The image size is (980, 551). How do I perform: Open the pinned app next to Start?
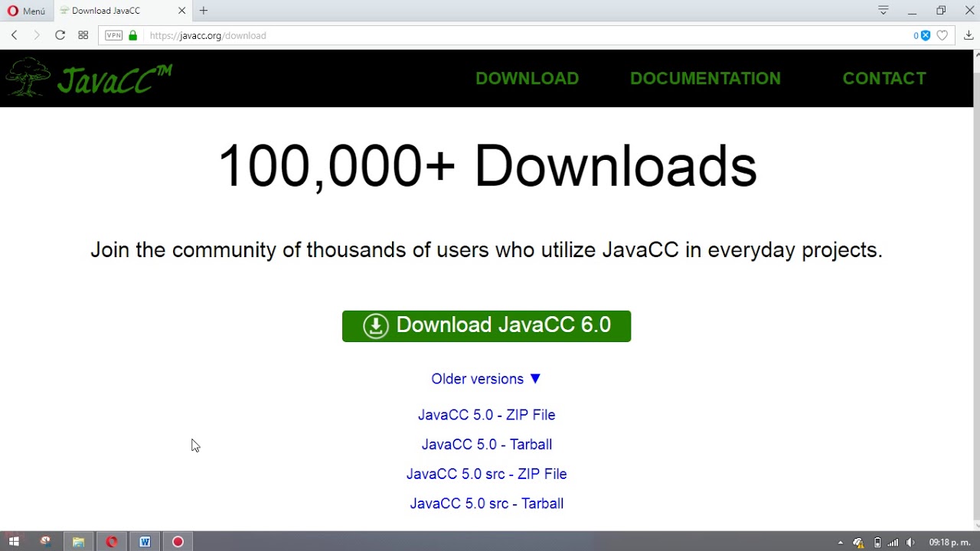click(45, 542)
